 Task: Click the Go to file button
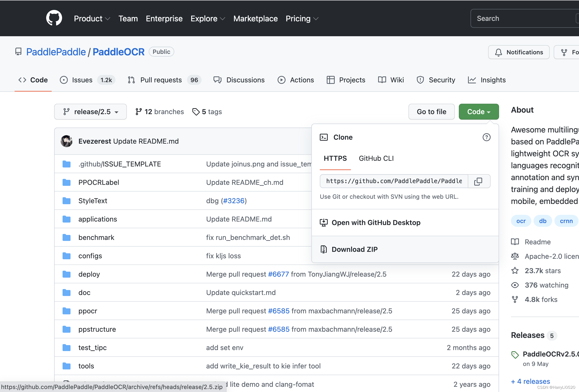(431, 112)
